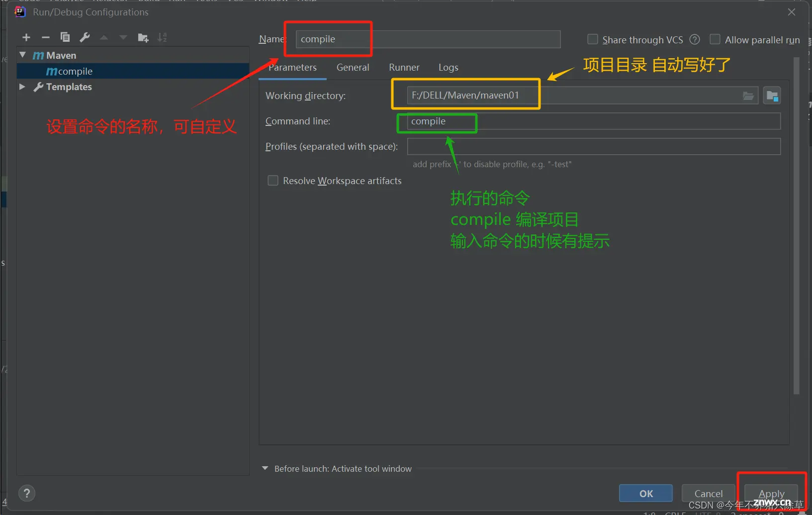Click the Cancel button

pyautogui.click(x=709, y=493)
